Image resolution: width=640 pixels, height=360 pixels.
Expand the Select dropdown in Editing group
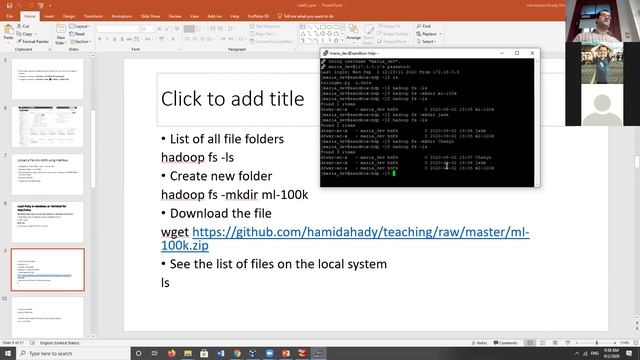coord(426,42)
